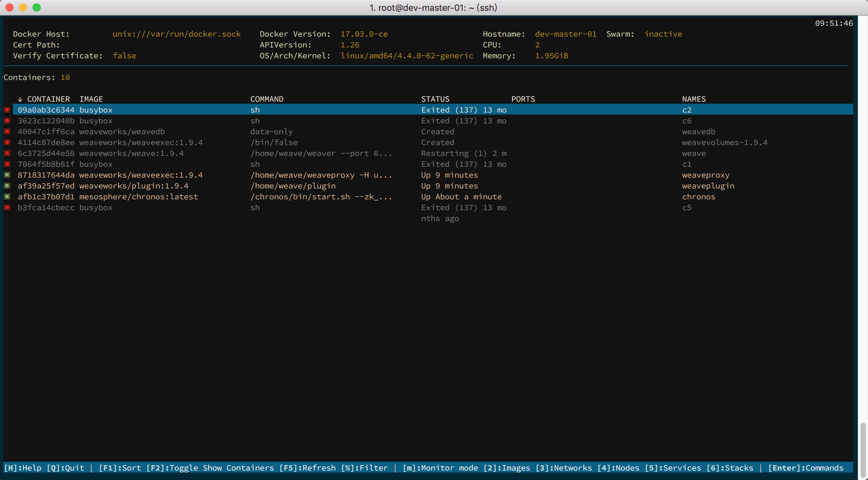Click the Restarting (1) status cell
Screen dimensions: 868x480
coord(464,153)
